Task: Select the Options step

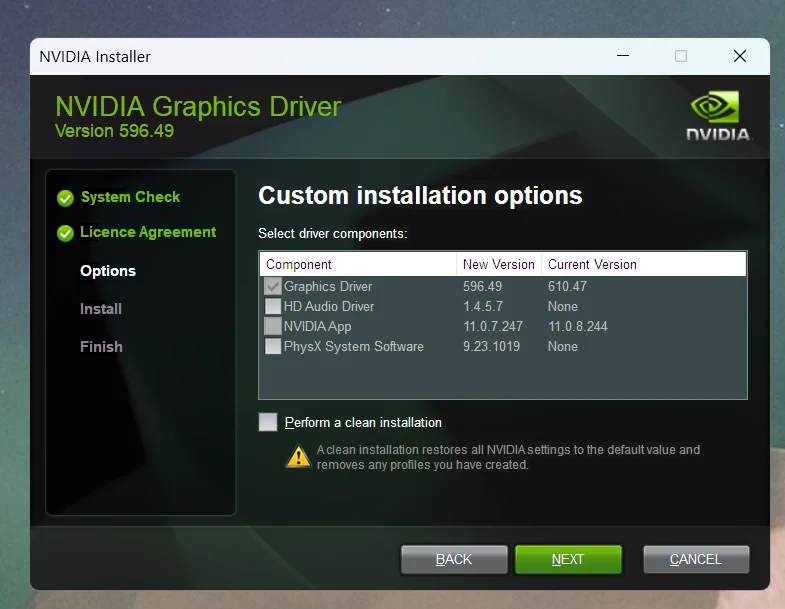Action: [x=108, y=271]
